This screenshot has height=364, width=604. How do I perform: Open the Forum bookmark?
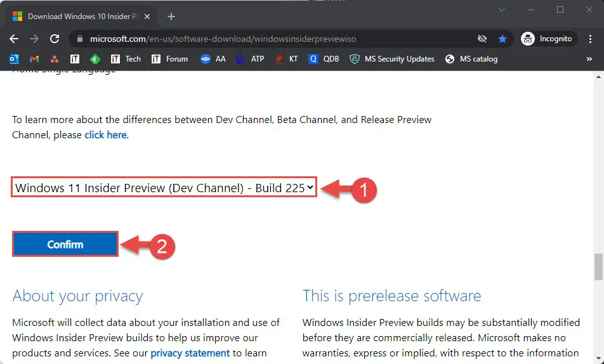pos(169,59)
